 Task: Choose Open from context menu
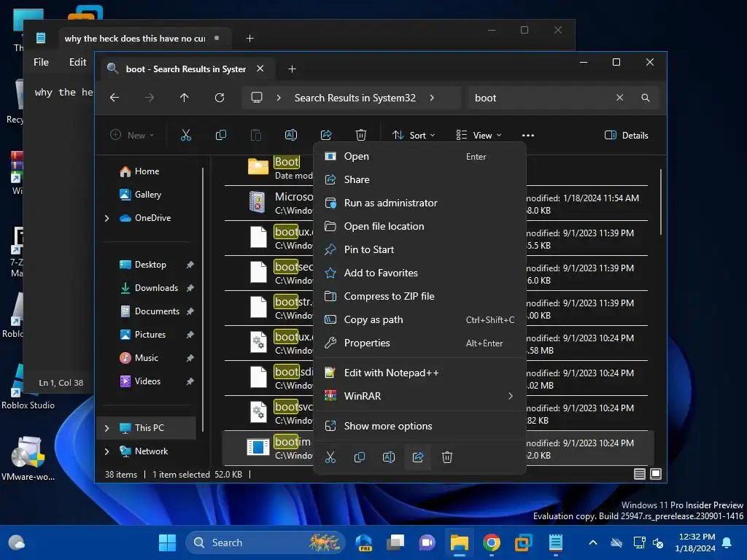tap(419, 157)
